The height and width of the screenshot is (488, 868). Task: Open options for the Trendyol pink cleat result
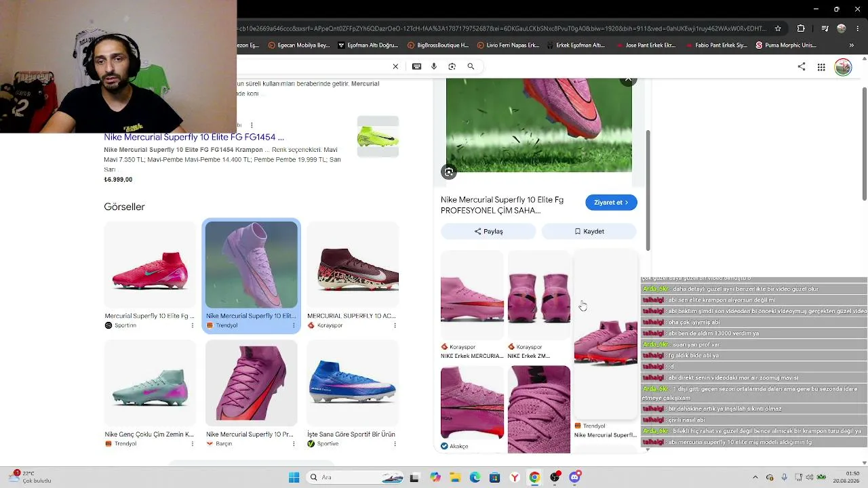click(294, 325)
